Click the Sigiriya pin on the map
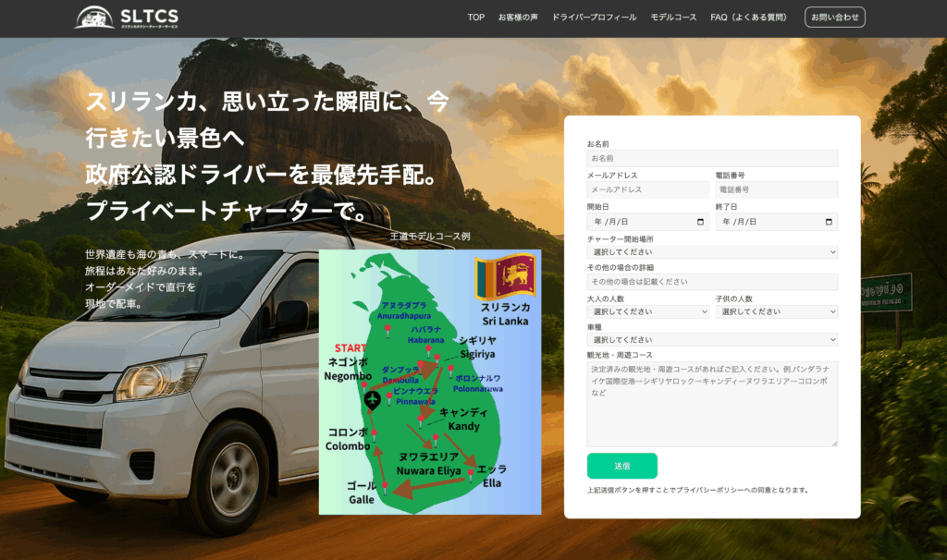Screen dimensions: 947x560 coord(437,359)
